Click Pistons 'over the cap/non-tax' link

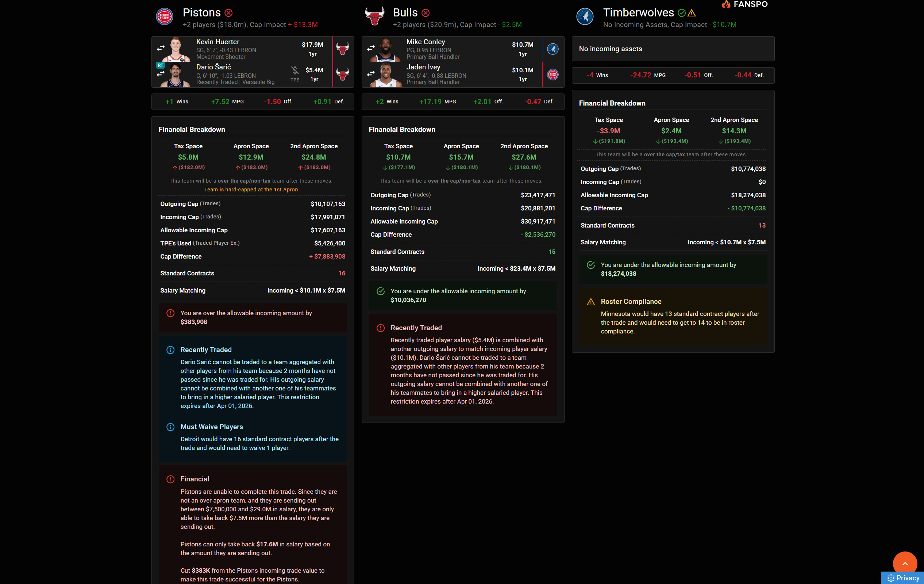coord(244,181)
